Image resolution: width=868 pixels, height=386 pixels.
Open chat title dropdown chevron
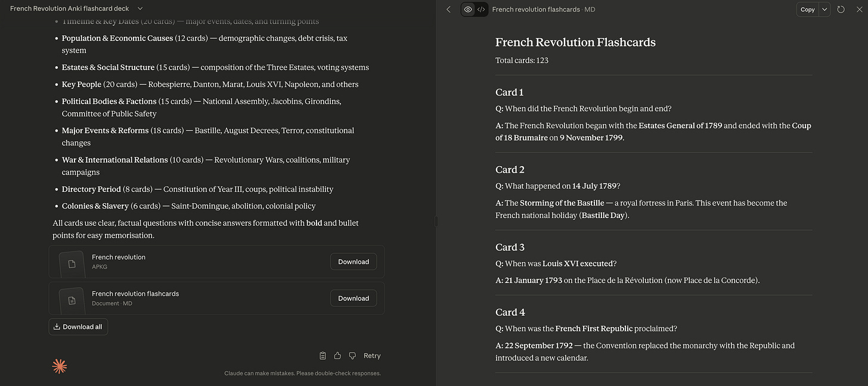coord(140,9)
